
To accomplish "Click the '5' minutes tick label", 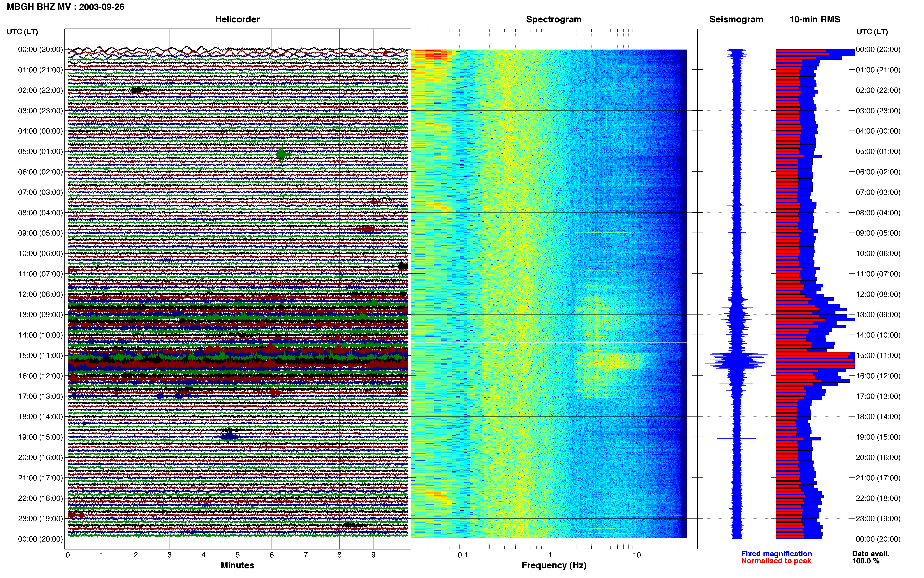I will tap(238, 555).
